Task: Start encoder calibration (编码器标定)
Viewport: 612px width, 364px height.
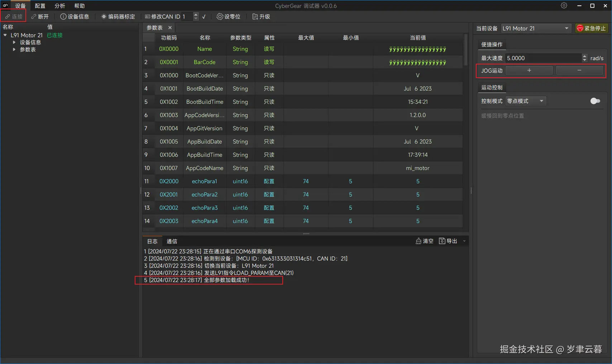Action: click(118, 16)
